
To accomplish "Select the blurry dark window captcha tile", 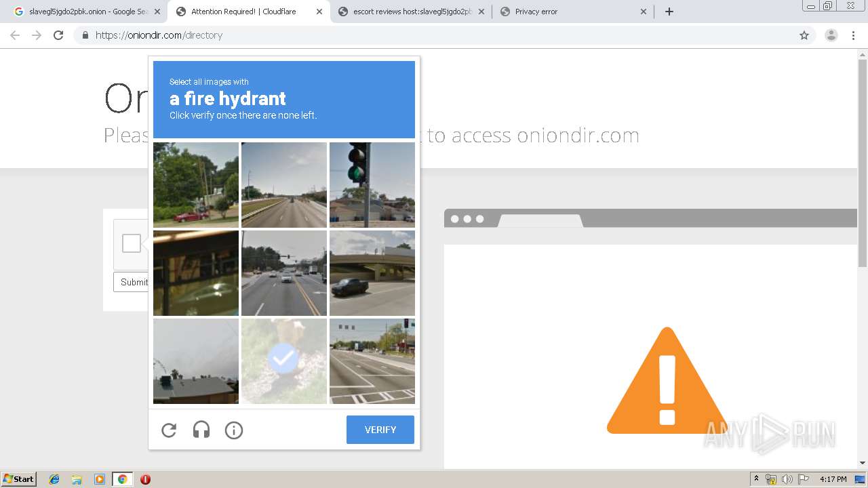I will tap(196, 273).
